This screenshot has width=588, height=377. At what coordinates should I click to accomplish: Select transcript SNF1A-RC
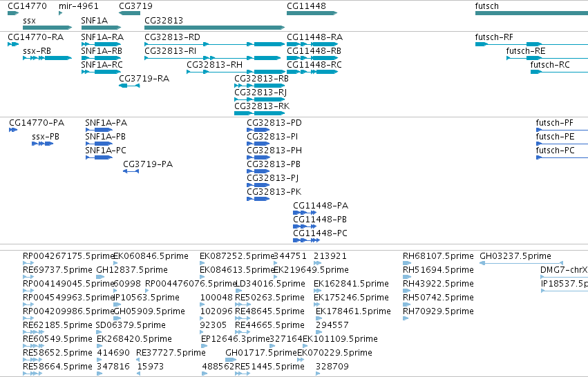(x=101, y=72)
